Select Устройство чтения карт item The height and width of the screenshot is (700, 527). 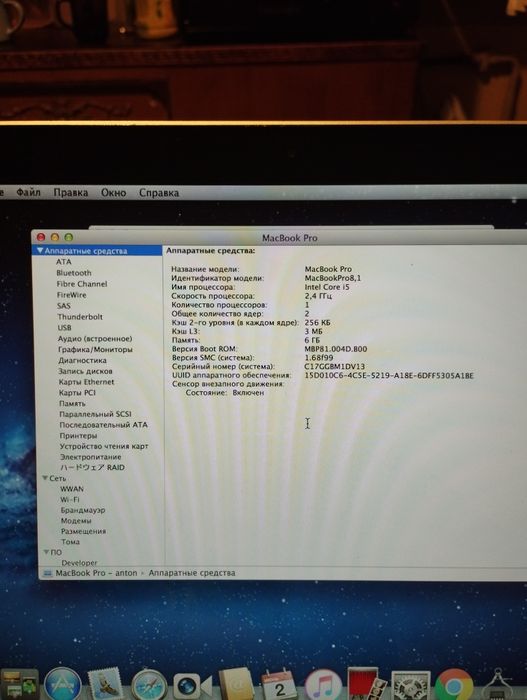[104, 446]
